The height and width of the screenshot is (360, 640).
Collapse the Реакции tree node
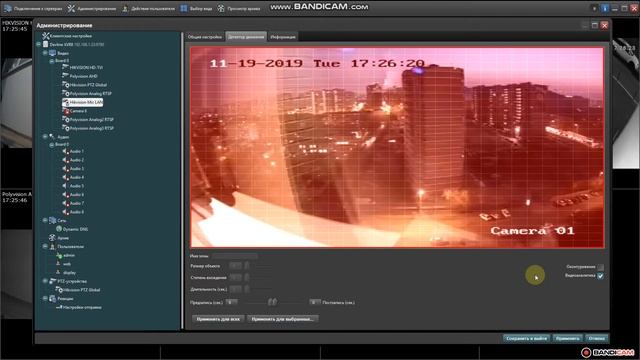click(45, 299)
